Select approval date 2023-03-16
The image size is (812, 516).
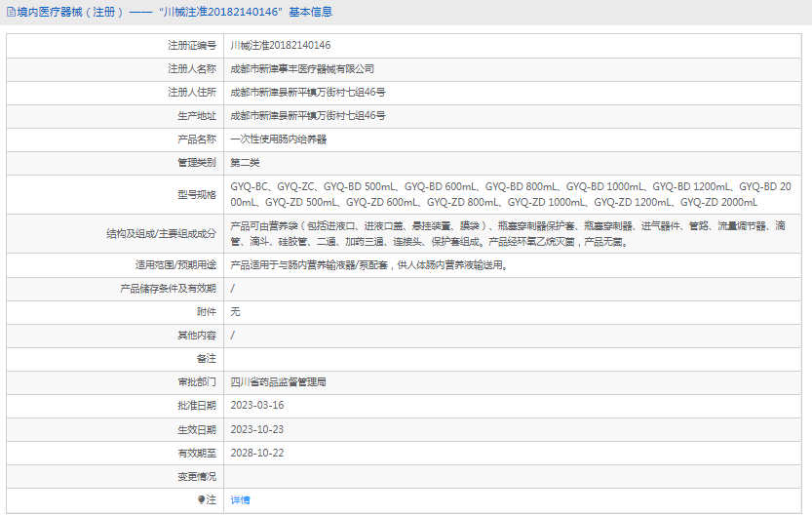pyautogui.click(x=257, y=406)
